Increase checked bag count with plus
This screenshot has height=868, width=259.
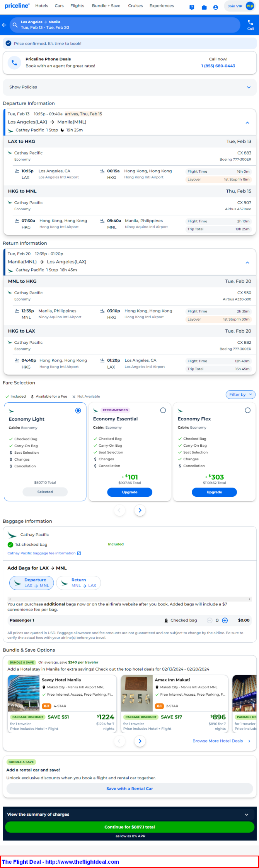pyautogui.click(x=225, y=620)
